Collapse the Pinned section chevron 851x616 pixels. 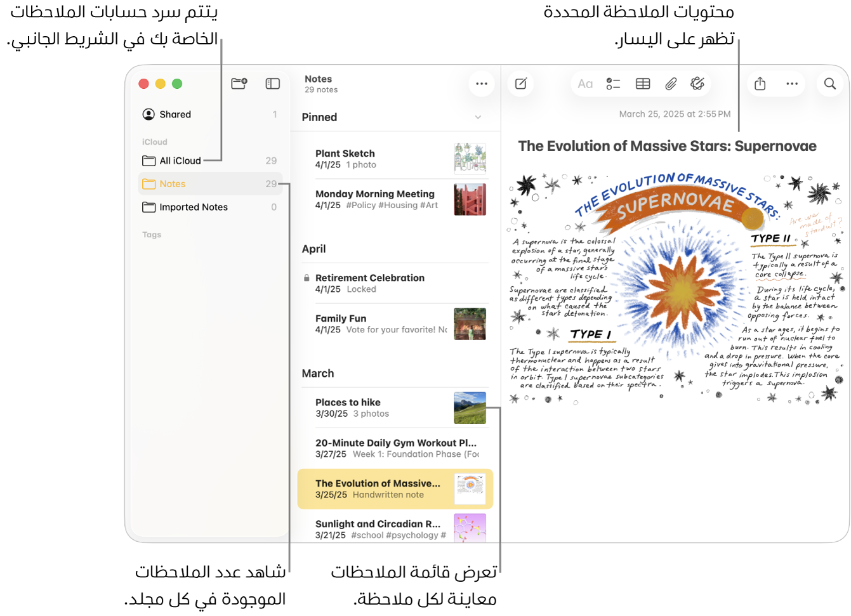tap(478, 117)
